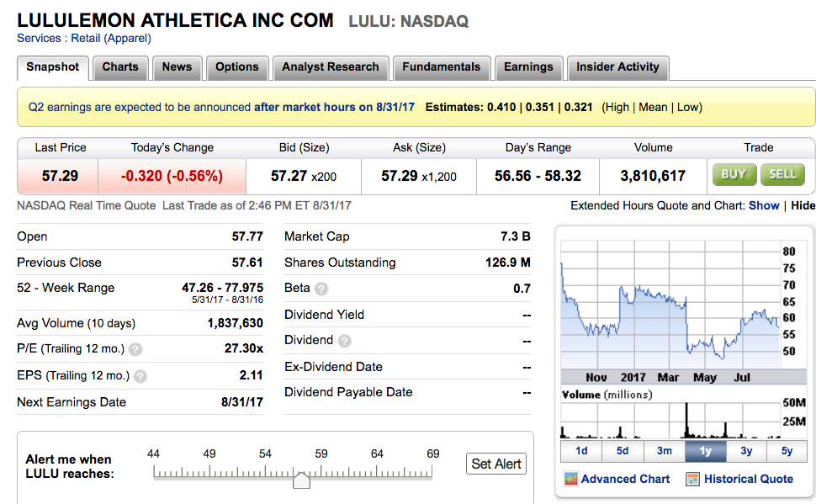This screenshot has width=816, height=504.
Task: Click the Dividend help question-mark icon
Action: click(344, 341)
